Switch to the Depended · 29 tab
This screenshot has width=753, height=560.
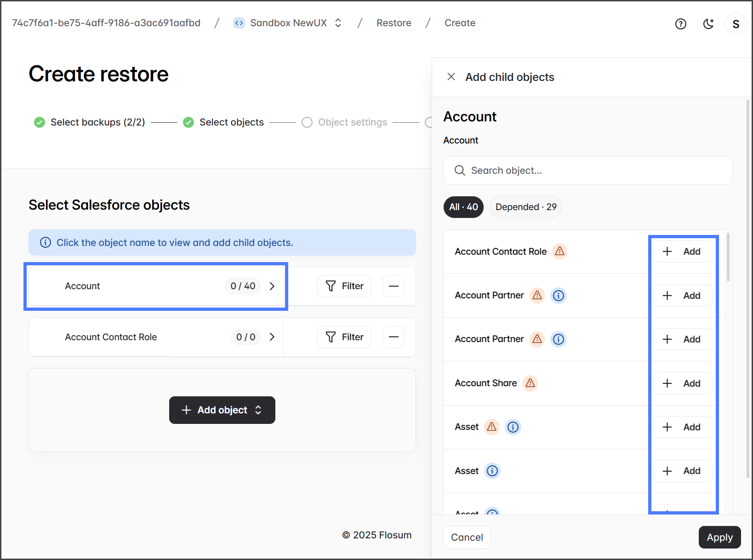point(525,207)
